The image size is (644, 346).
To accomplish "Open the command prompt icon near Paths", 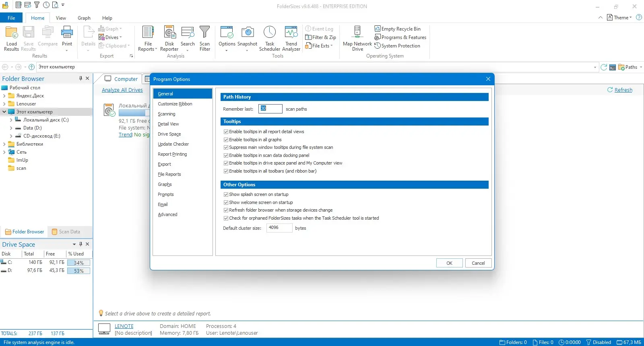I will pyautogui.click(x=612, y=67).
